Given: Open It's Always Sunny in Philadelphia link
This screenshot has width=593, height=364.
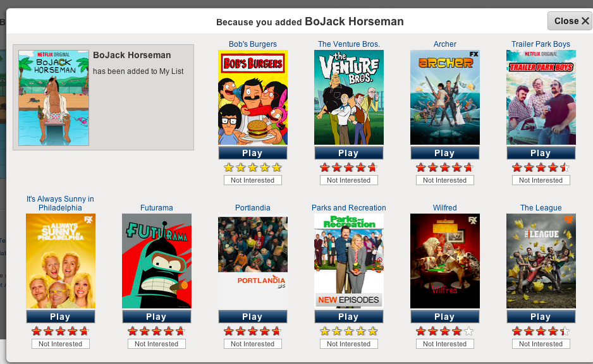Looking at the screenshot, I should 60,203.
